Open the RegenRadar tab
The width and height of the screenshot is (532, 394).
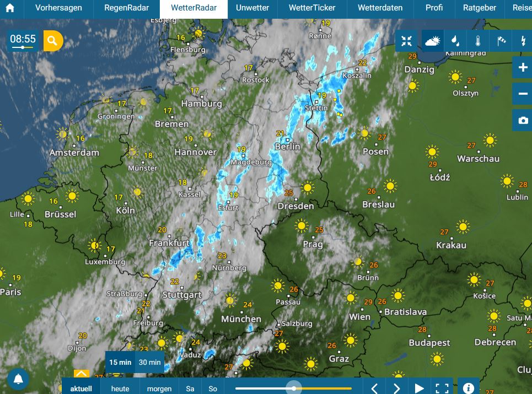click(126, 8)
